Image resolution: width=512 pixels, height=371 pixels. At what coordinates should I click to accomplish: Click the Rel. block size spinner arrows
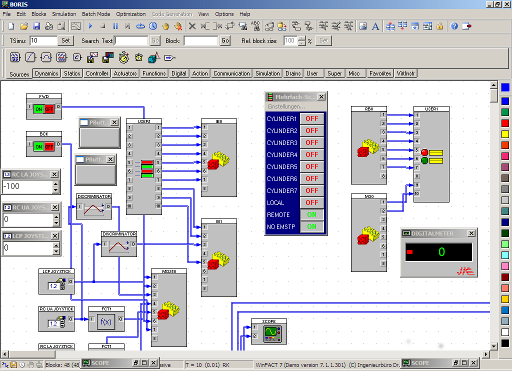301,41
